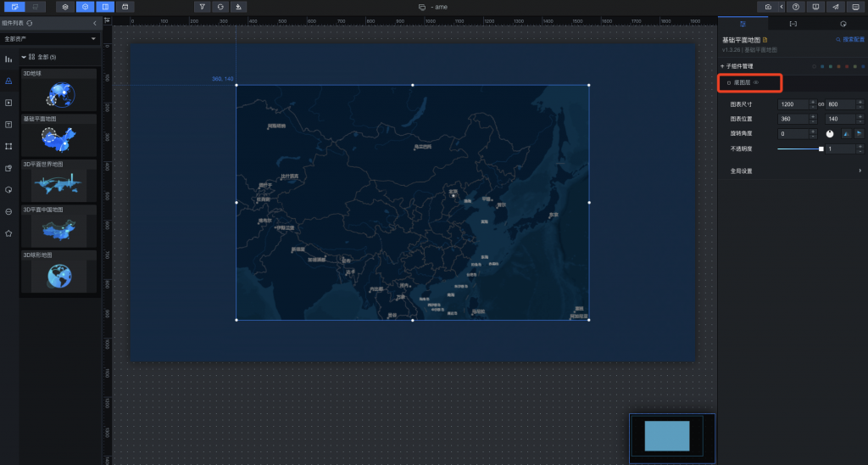Open the document icon beside 基础平面地图 title
The image size is (868, 465).
click(765, 40)
